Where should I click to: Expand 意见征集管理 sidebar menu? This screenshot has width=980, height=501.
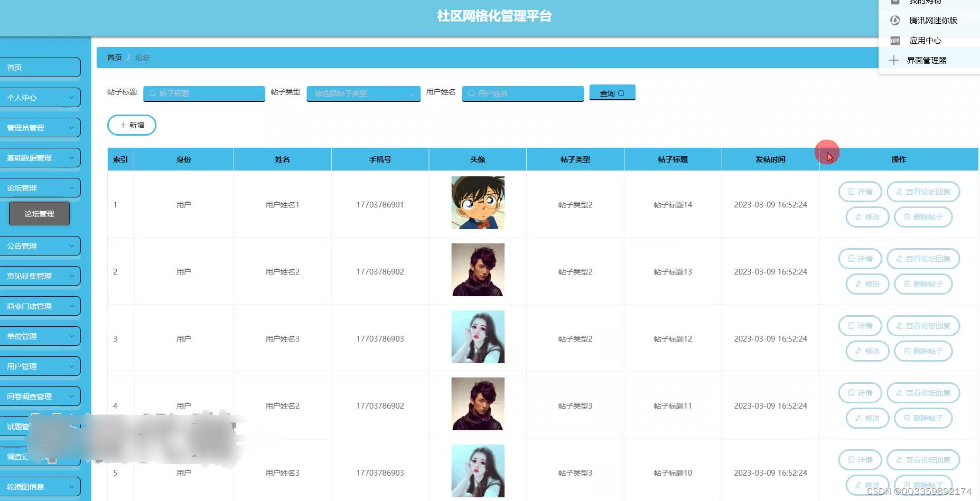tap(40, 276)
